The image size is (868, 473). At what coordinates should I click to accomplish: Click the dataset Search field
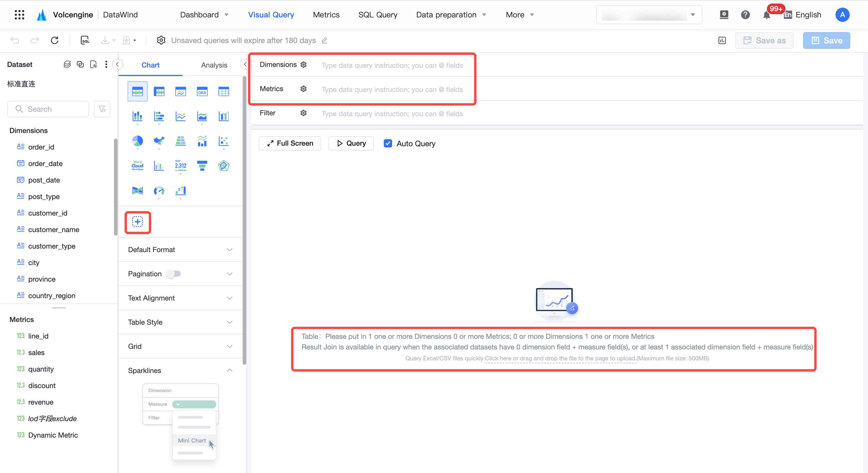48,109
